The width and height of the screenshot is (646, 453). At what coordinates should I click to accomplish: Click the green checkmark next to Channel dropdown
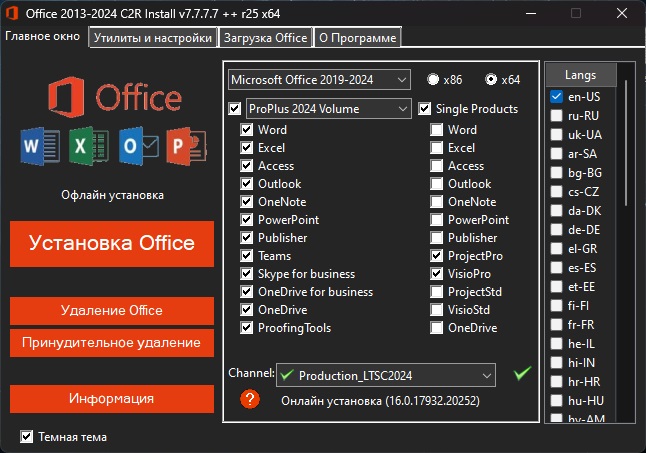click(x=522, y=373)
